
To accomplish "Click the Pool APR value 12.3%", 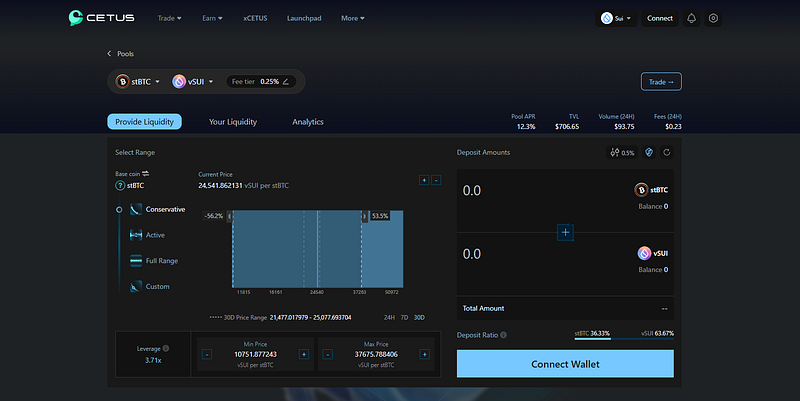I will click(x=526, y=127).
